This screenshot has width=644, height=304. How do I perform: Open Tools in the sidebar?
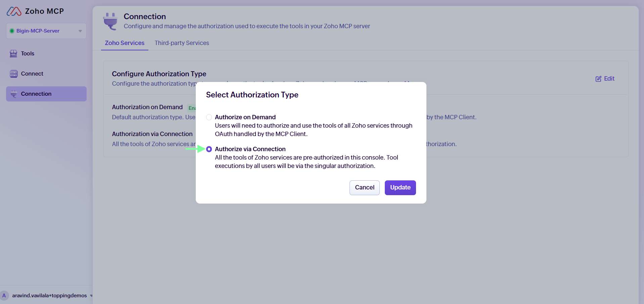pos(46,54)
